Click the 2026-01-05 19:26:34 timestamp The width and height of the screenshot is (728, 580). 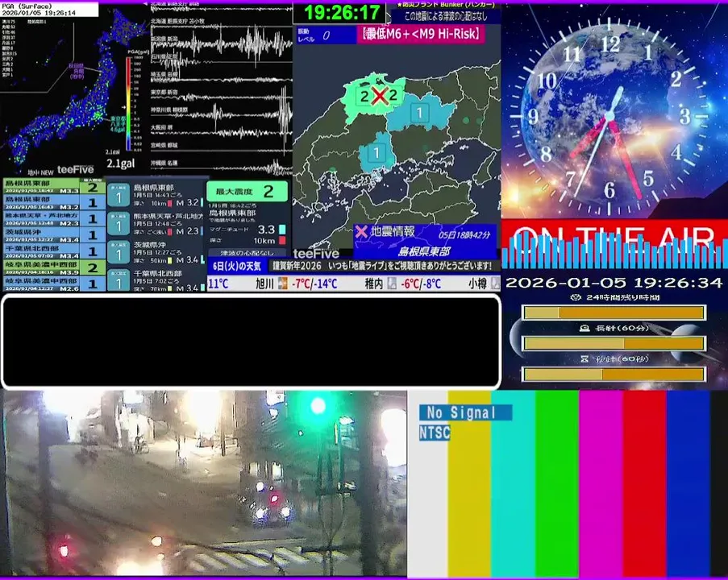(x=614, y=283)
